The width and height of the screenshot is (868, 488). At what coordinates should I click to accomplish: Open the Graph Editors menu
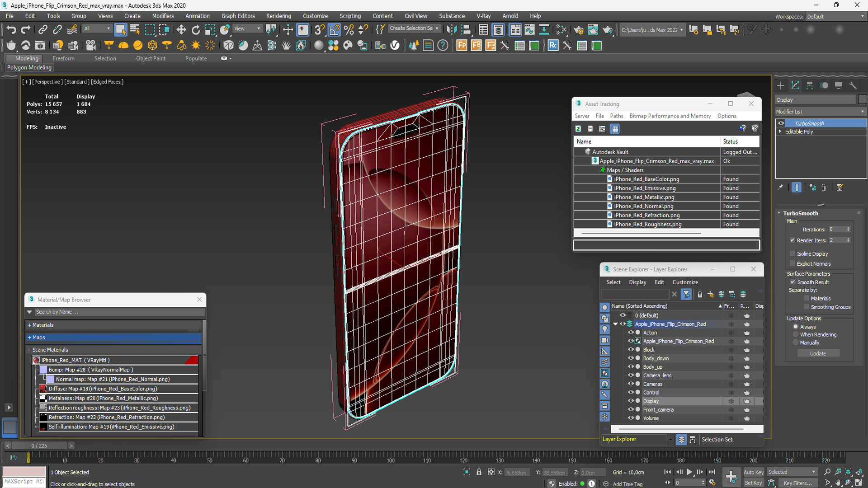click(x=238, y=16)
